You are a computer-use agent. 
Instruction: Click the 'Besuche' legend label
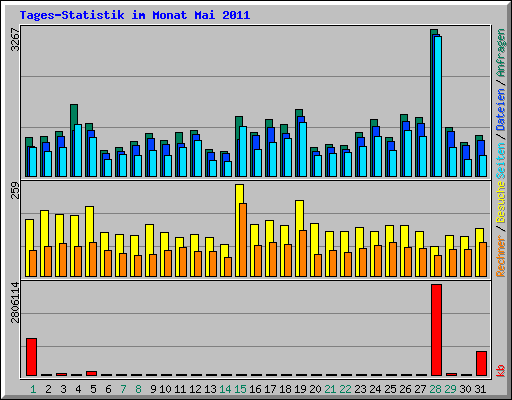click(501, 202)
